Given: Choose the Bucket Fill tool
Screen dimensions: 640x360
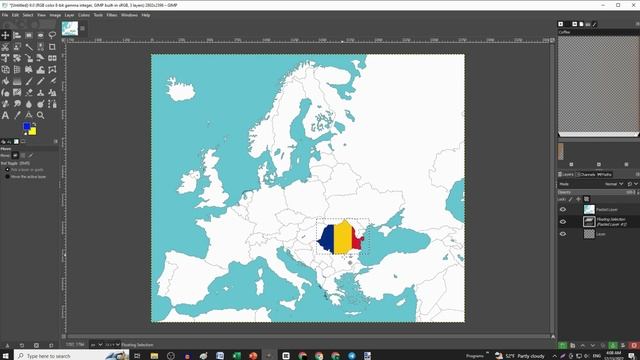Looking at the screenshot, I should [5, 81].
